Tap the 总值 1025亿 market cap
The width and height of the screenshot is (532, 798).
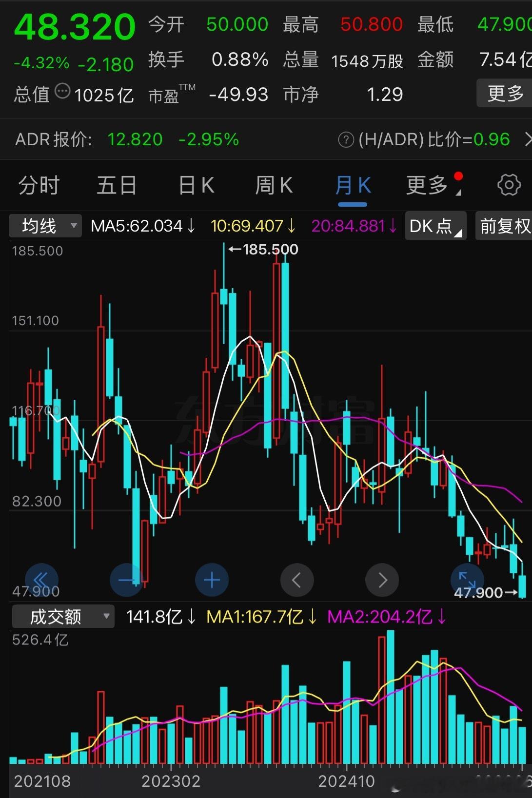[x=74, y=94]
